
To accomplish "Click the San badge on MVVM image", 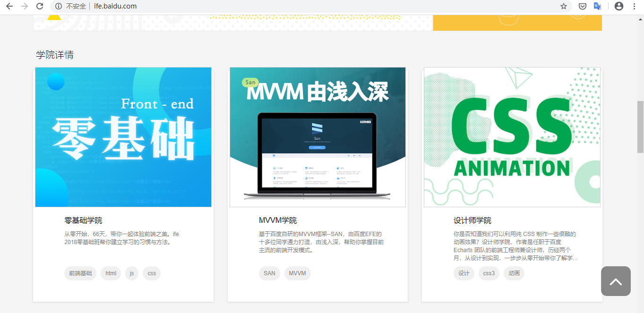I will pos(250,82).
